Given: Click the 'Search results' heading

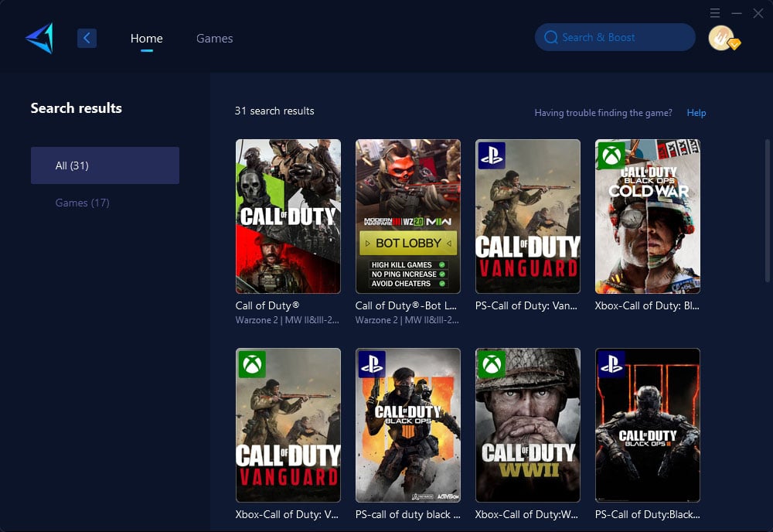Looking at the screenshot, I should (77, 108).
